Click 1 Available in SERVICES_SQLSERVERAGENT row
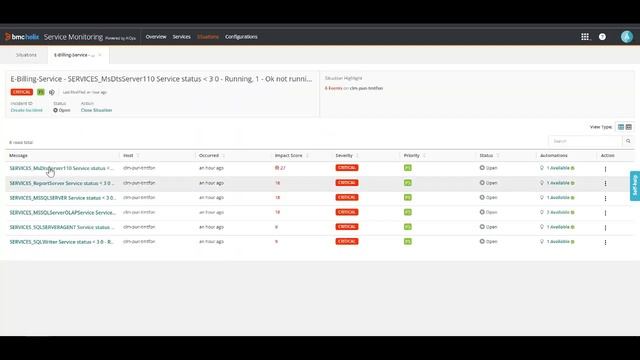Viewport: 640px width, 360px height. pyautogui.click(x=558, y=227)
